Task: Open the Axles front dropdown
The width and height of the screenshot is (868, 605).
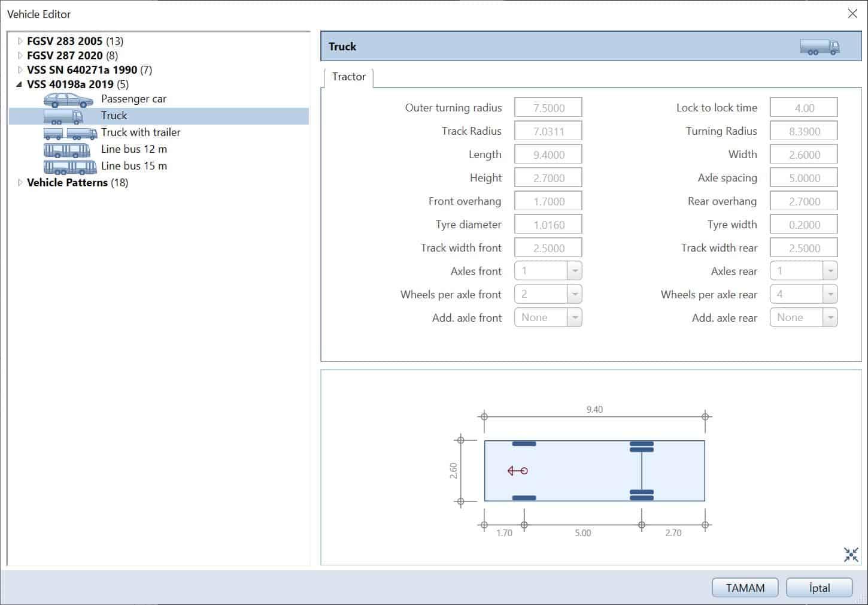Action: (574, 271)
